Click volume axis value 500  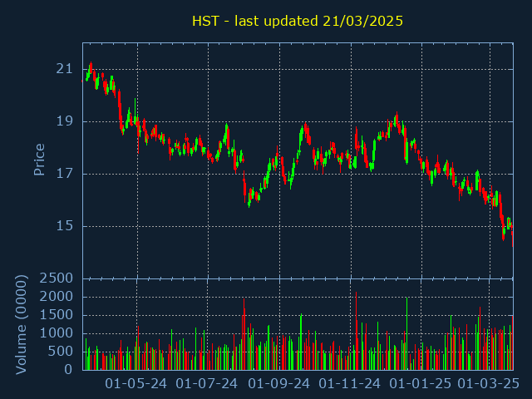[x=61, y=352]
